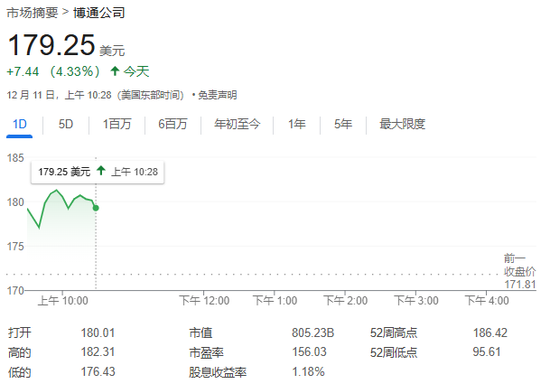Click the 下午 4:00 axis label
The image size is (550, 384).
pos(487,301)
